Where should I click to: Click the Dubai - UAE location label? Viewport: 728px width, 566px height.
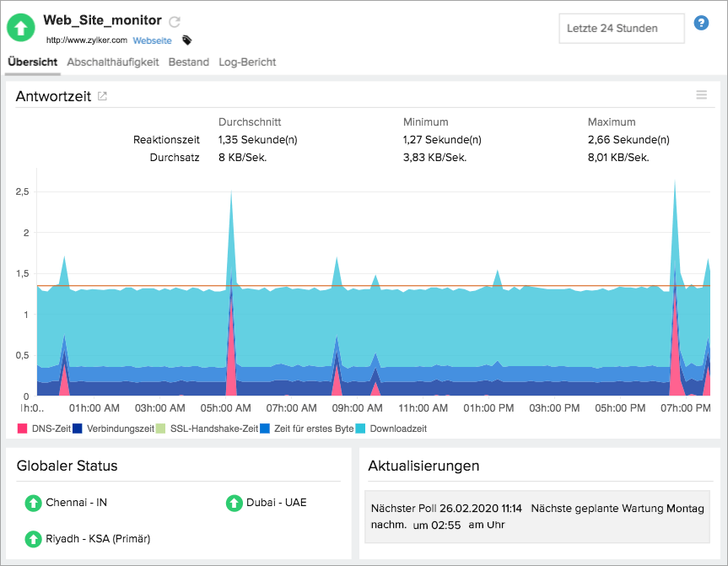tap(277, 503)
